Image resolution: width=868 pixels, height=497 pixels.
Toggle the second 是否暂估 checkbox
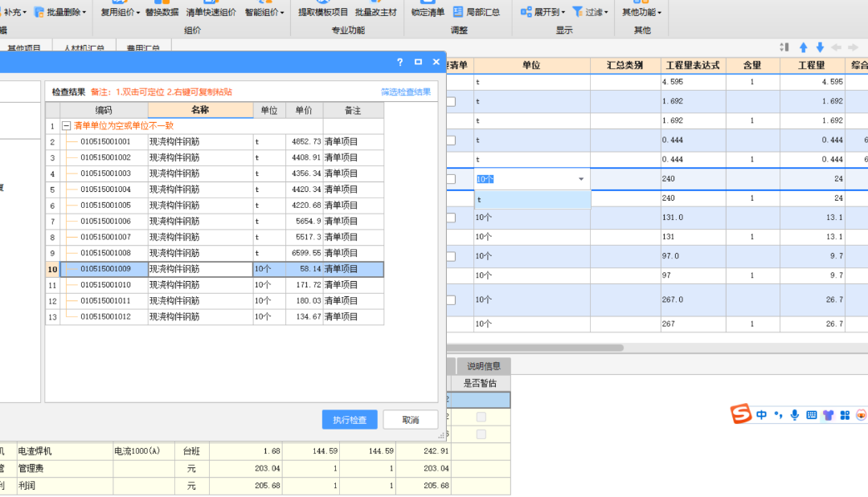481,434
